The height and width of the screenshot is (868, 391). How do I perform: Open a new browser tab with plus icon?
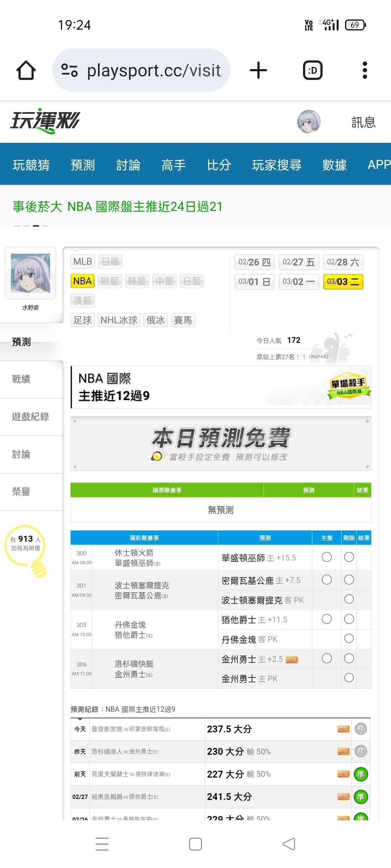point(258,70)
